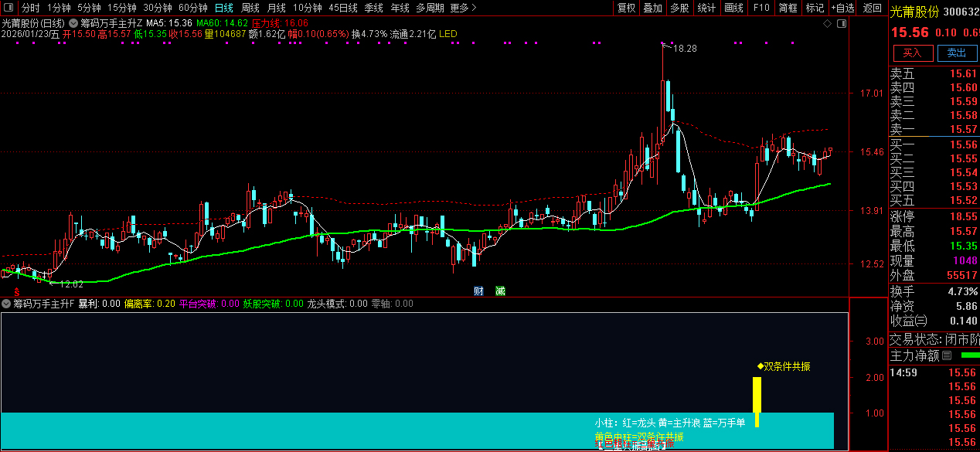Image resolution: width=980 pixels, height=452 pixels.
Task: Toggle the left sidebar panel icon
Action: 8,8
